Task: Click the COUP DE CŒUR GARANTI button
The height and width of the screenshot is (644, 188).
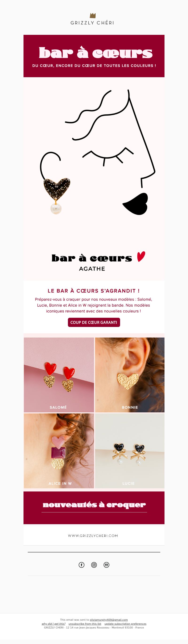Action: coord(94,322)
